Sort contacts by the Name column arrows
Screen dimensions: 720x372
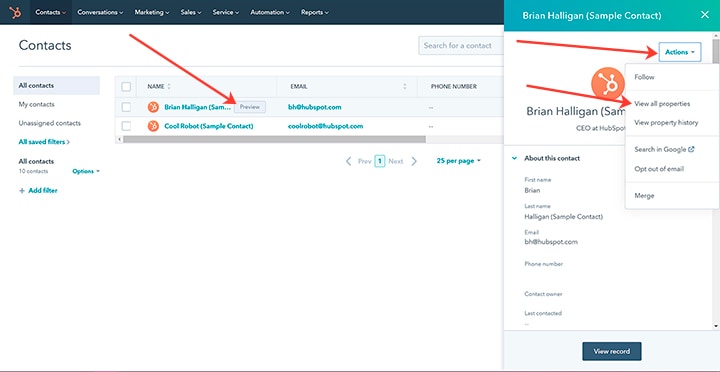(169, 86)
